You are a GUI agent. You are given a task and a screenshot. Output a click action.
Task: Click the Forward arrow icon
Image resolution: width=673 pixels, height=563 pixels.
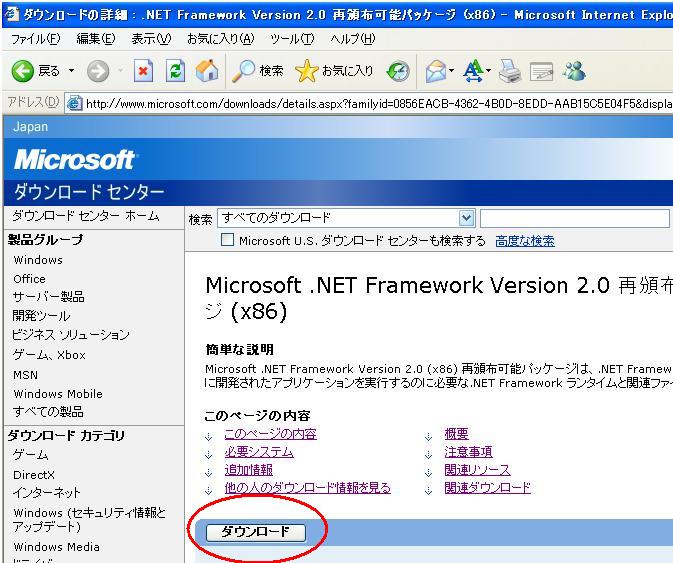98,71
